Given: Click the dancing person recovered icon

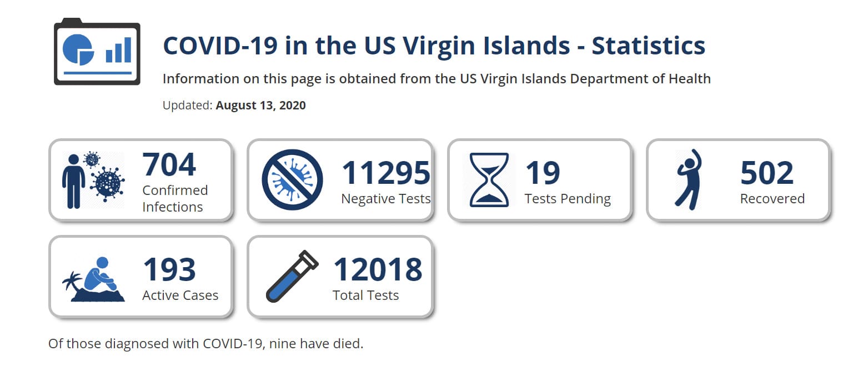Looking at the screenshot, I should pos(688,179).
